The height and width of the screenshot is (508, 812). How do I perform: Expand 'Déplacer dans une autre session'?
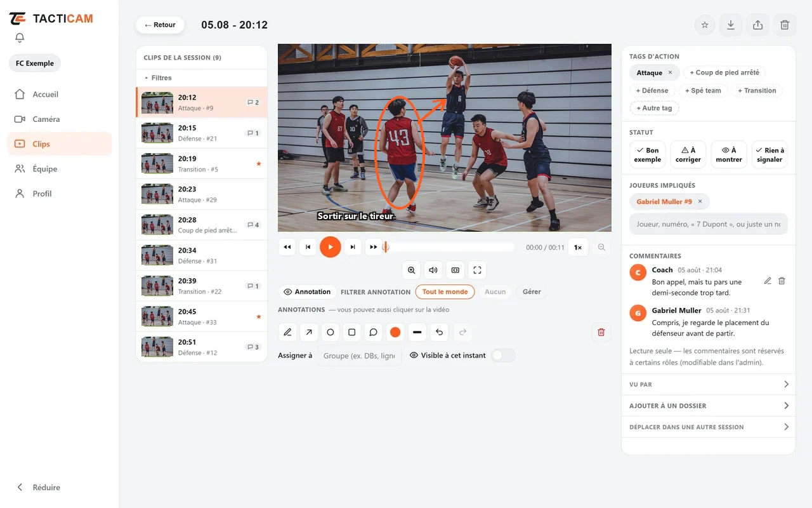709,427
